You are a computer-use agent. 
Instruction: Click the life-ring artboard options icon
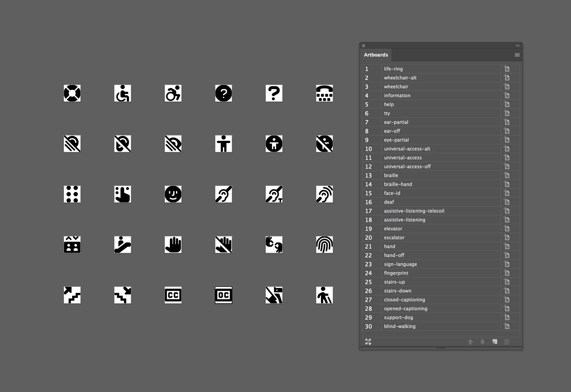pyautogui.click(x=507, y=69)
